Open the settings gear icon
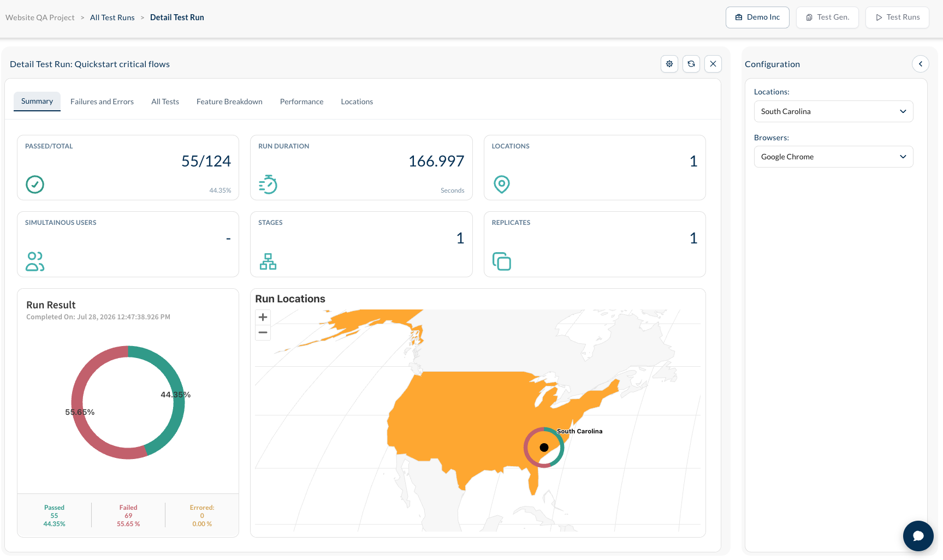Screen dimensions: 943x560 tap(669, 64)
